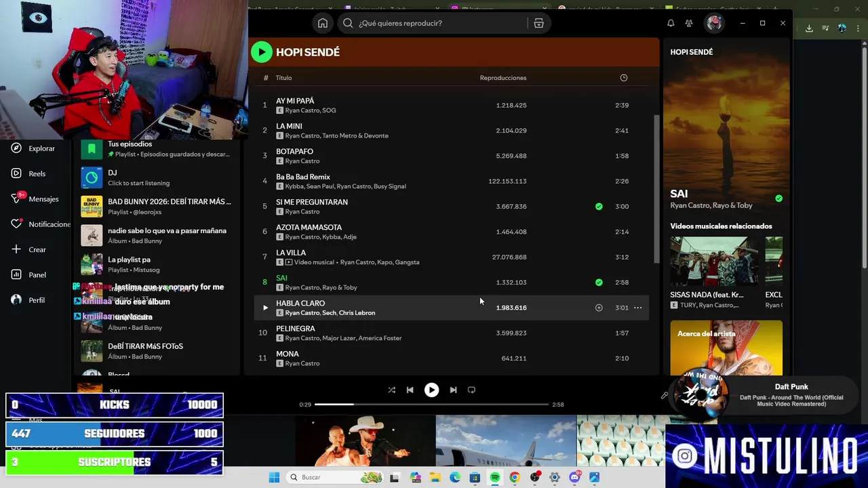The width and height of the screenshot is (868, 488).
Task: Select track LA MINI
Action: 452,130
